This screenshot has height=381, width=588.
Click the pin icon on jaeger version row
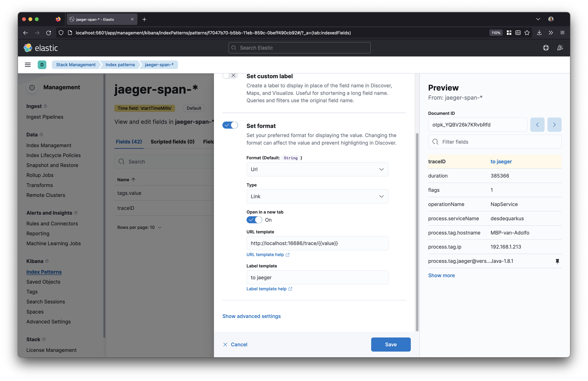tap(557, 261)
